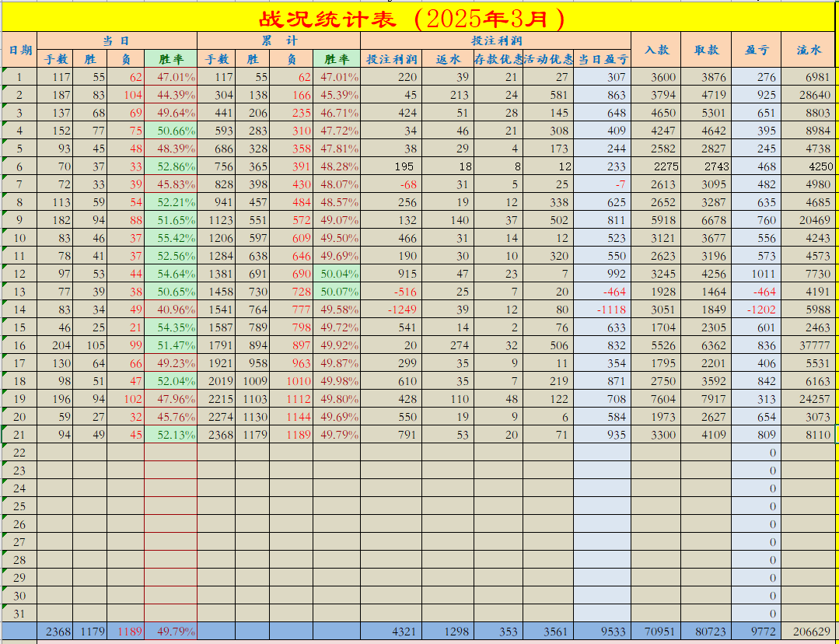Click the -1249 loss value on day 14
Screen dimensions: 839x644
pyautogui.click(x=391, y=310)
